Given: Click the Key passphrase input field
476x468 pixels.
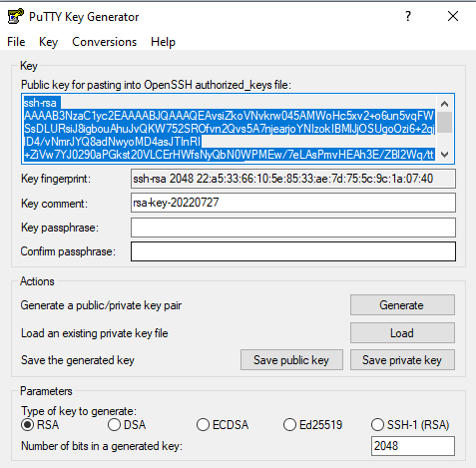Looking at the screenshot, I should tap(293, 228).
